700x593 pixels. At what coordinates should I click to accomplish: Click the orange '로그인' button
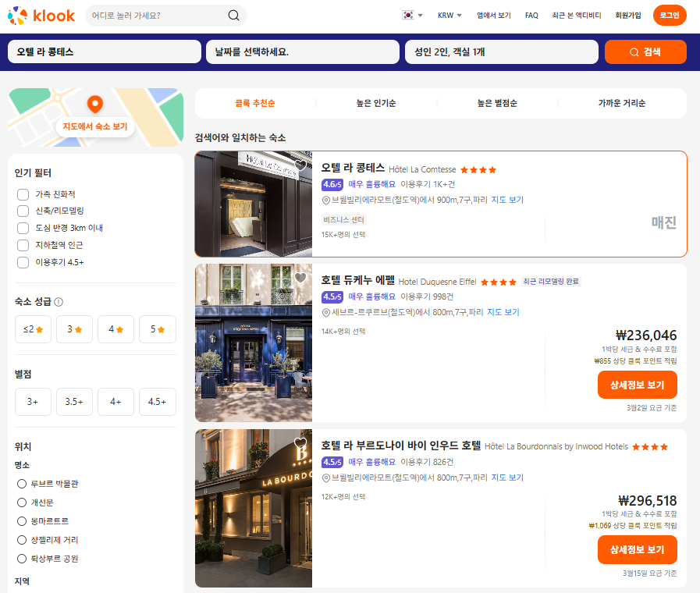(670, 15)
